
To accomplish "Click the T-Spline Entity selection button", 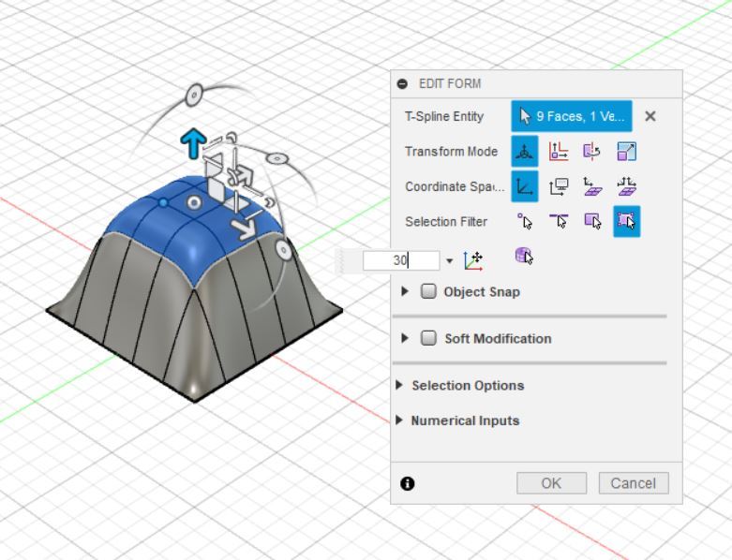I will pyautogui.click(x=572, y=116).
